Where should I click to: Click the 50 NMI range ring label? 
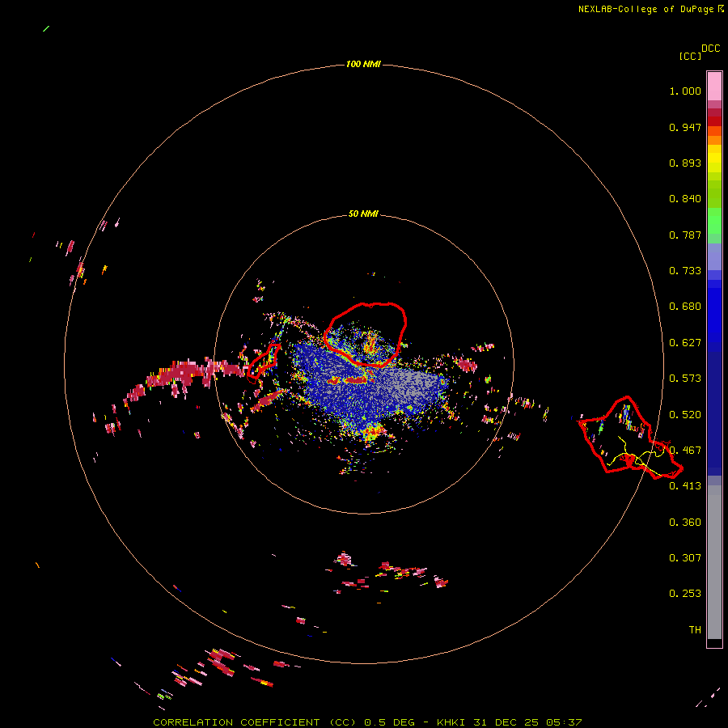pos(363,214)
